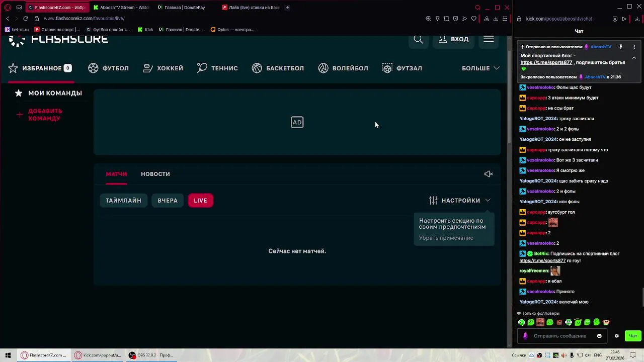Click the browser back arrow

coord(8,19)
